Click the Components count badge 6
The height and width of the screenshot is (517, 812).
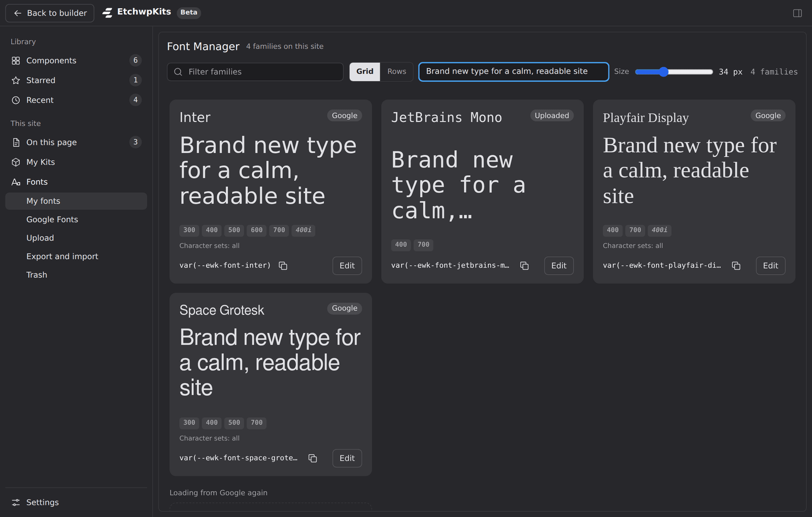click(x=136, y=60)
